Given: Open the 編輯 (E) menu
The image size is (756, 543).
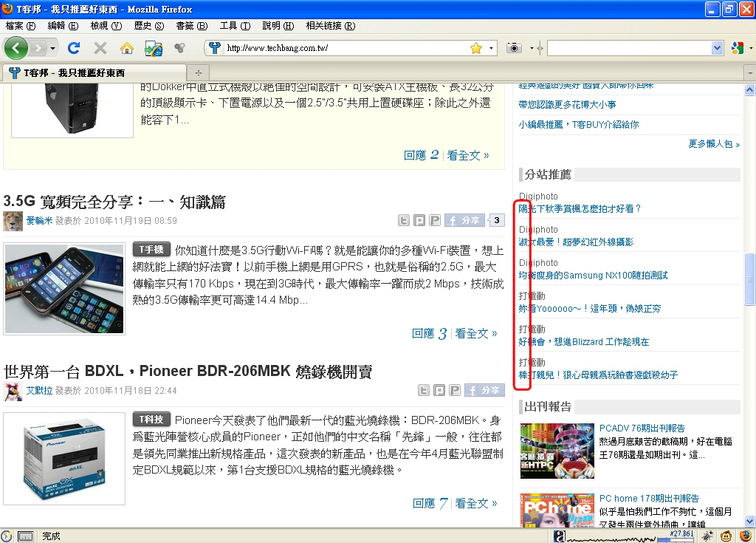Looking at the screenshot, I should (63, 26).
